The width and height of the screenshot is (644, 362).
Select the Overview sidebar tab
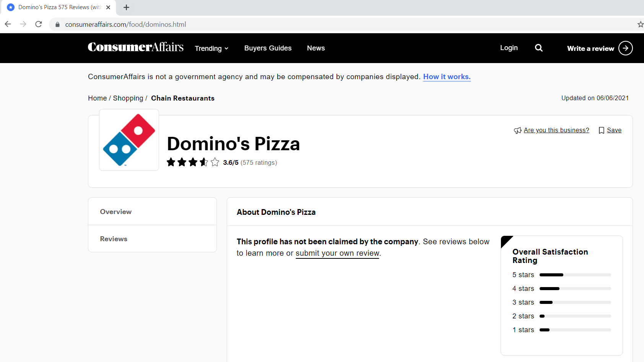click(x=116, y=212)
